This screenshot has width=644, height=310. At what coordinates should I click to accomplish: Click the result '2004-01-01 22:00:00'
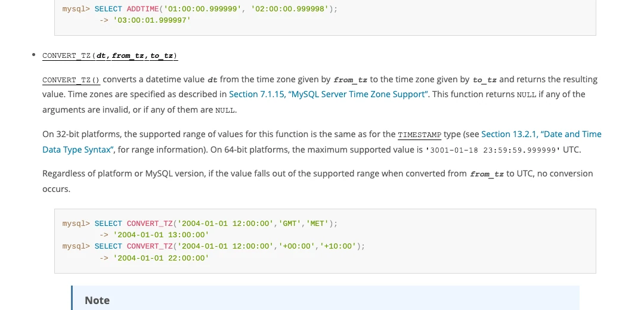pyautogui.click(x=161, y=258)
